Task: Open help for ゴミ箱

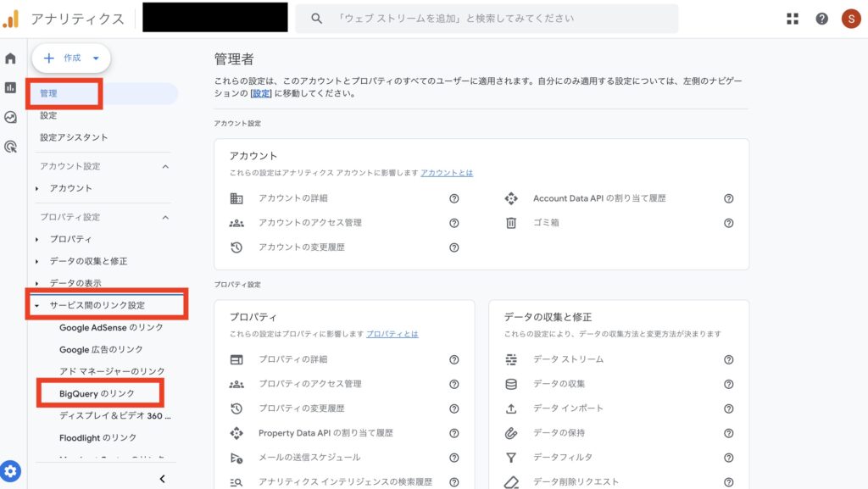Action: (x=728, y=223)
